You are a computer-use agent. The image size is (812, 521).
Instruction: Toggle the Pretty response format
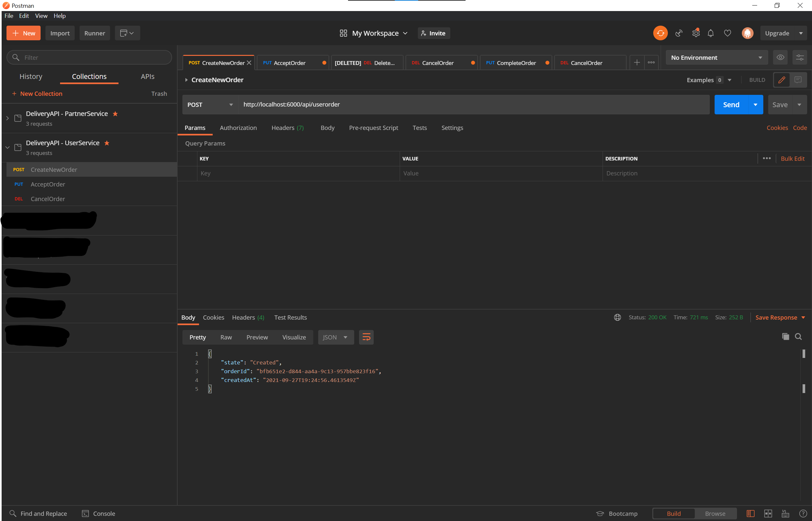point(197,337)
